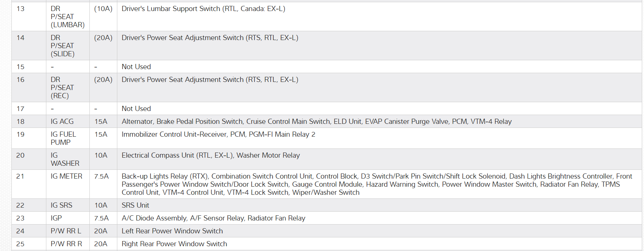Select the IG METER fuse label
The width and height of the screenshot is (644, 251).
point(67,176)
